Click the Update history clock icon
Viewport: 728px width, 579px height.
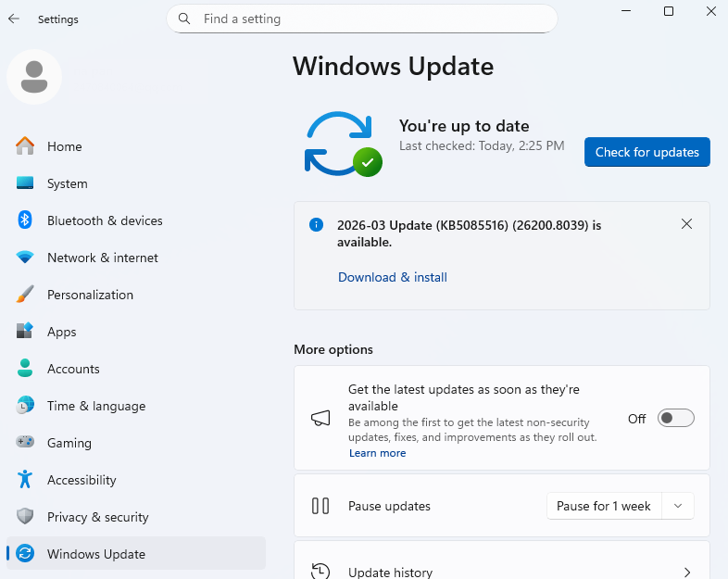pos(320,572)
